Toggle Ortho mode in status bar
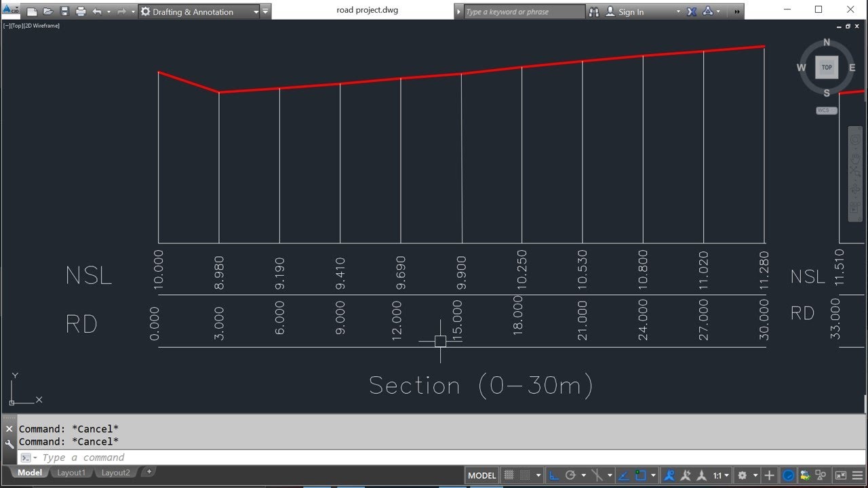 pos(553,476)
